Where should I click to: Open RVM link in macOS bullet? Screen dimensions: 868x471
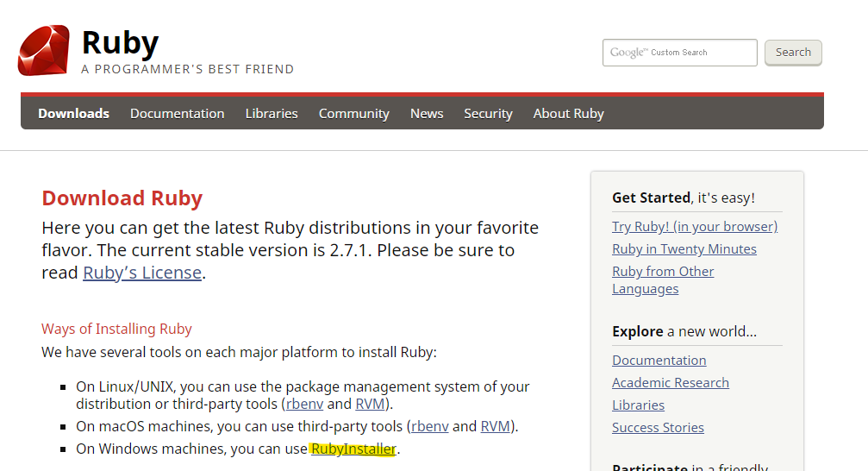tap(495, 426)
